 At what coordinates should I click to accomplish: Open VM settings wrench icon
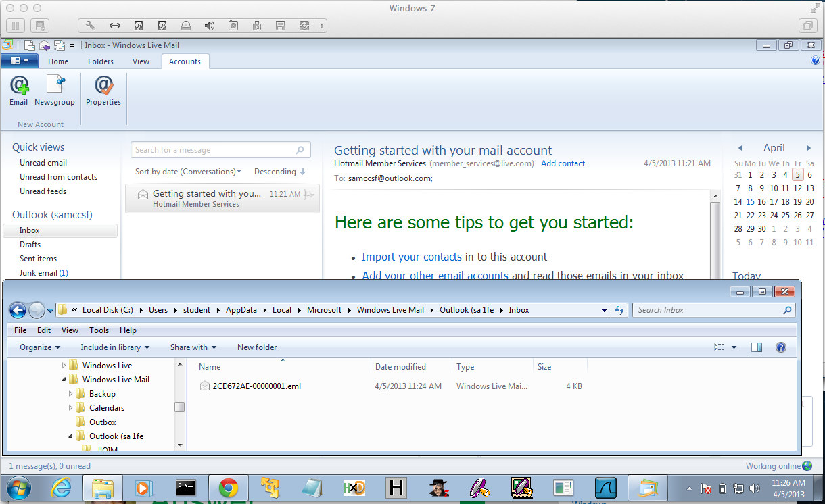pyautogui.click(x=91, y=26)
